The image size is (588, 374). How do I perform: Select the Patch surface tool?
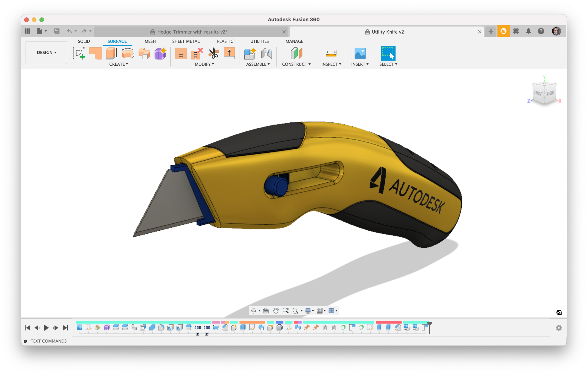[96, 53]
